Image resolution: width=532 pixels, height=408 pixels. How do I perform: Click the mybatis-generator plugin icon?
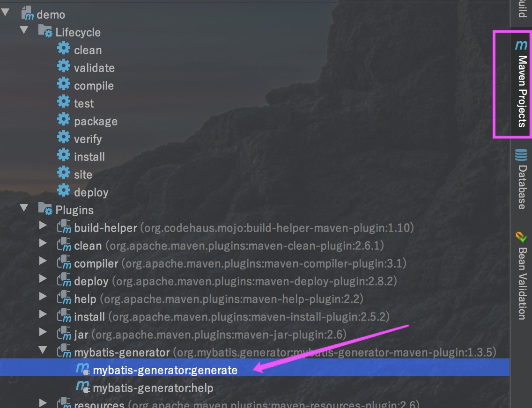pos(64,351)
